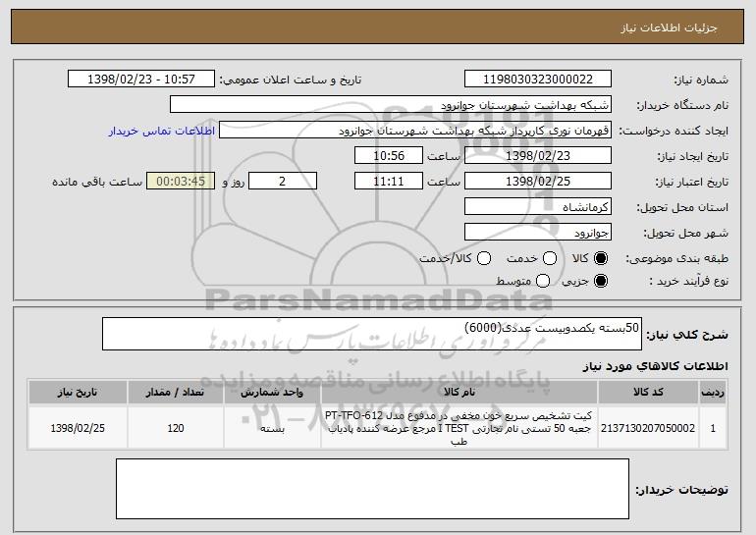
Task: Click the delivery city field جوانرود
Action: click(538, 233)
